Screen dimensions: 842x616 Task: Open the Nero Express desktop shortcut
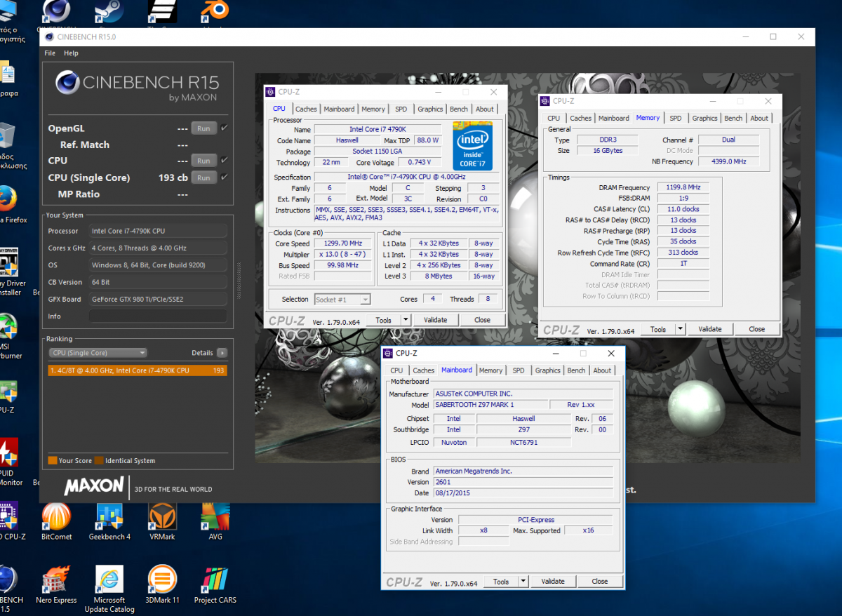[56, 585]
